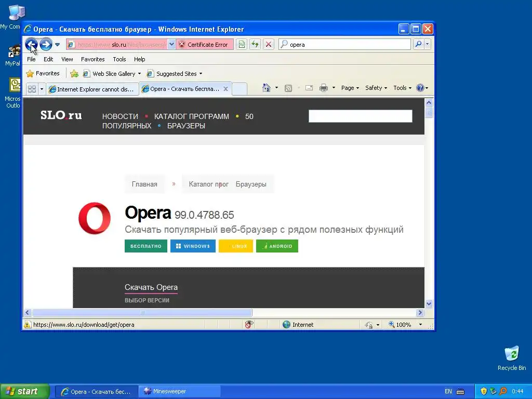Open a new blank tab
Image resolution: width=532 pixels, height=399 pixels.
pos(239,89)
